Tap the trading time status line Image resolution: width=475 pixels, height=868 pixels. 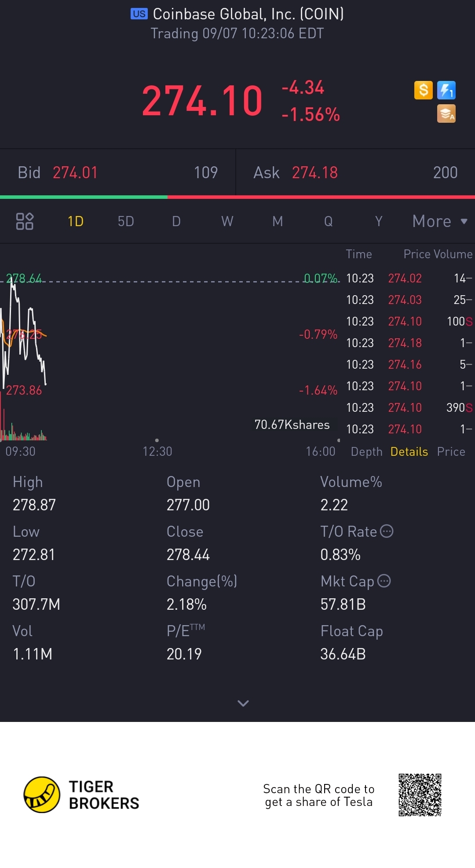pyautogui.click(x=237, y=33)
